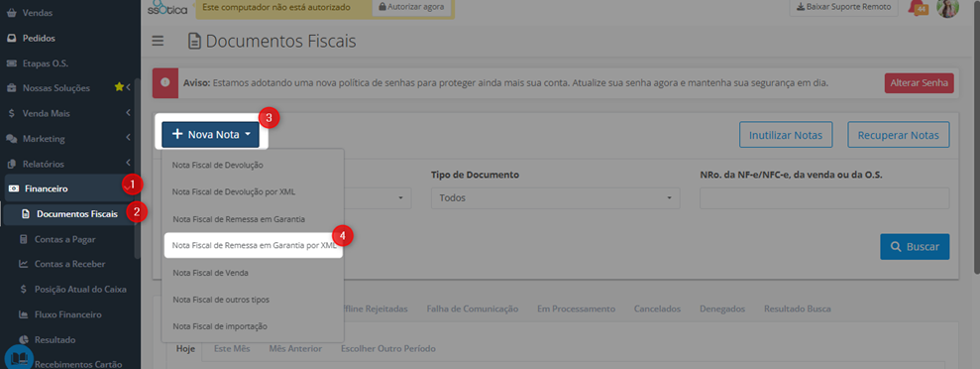Image resolution: width=980 pixels, height=369 pixels.
Task: Choose Nota Fiscal de Venda option
Action: point(201,273)
